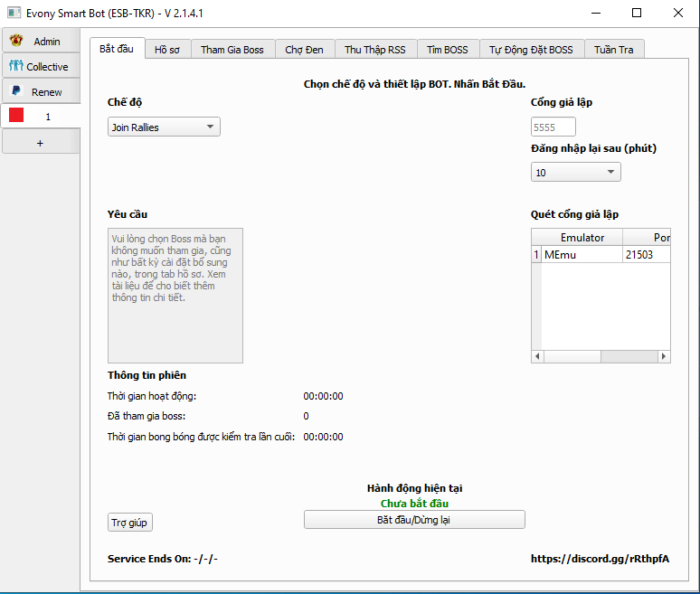Go to the Chợ Đen tab
The width and height of the screenshot is (700, 594).
(304, 50)
